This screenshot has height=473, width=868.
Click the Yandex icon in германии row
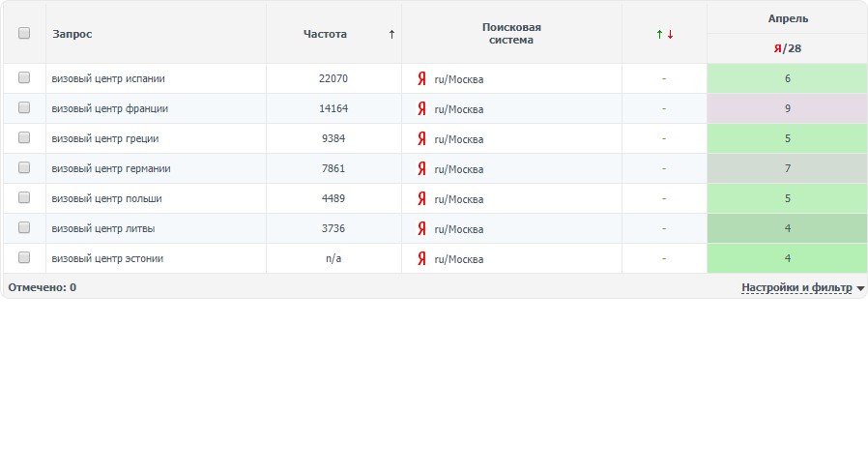pos(421,168)
